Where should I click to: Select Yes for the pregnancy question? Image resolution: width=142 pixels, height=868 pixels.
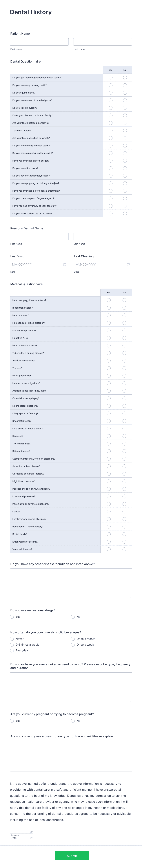tap(12, 721)
